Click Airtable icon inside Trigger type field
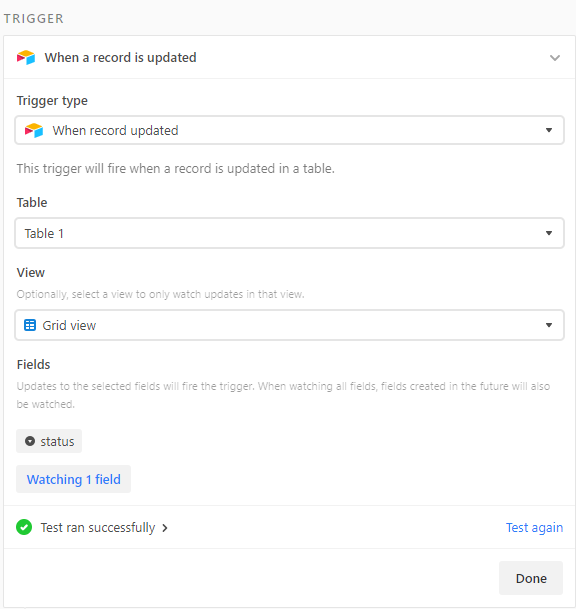Screen dimensions: 576x609 (34, 130)
